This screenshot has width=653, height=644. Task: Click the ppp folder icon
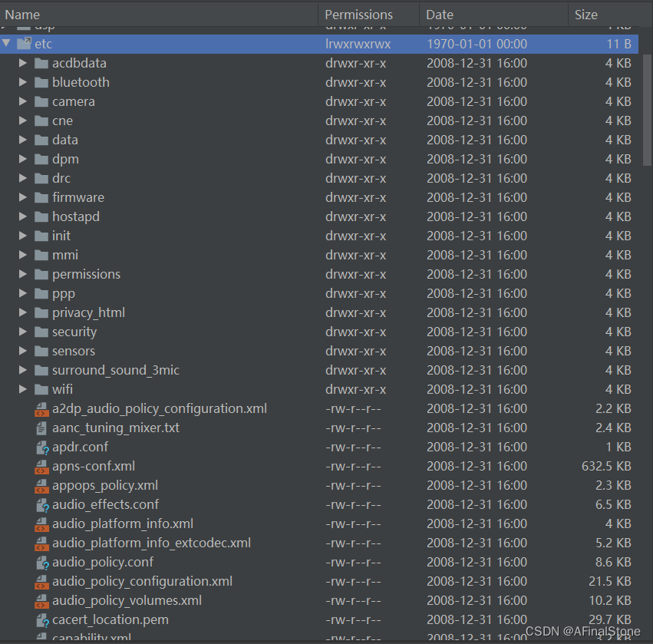(41, 293)
